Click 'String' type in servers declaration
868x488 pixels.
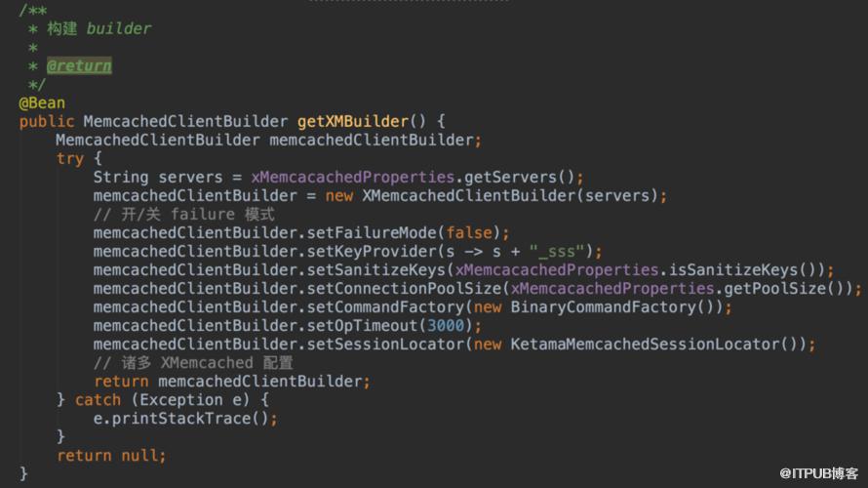pyautogui.click(x=121, y=178)
